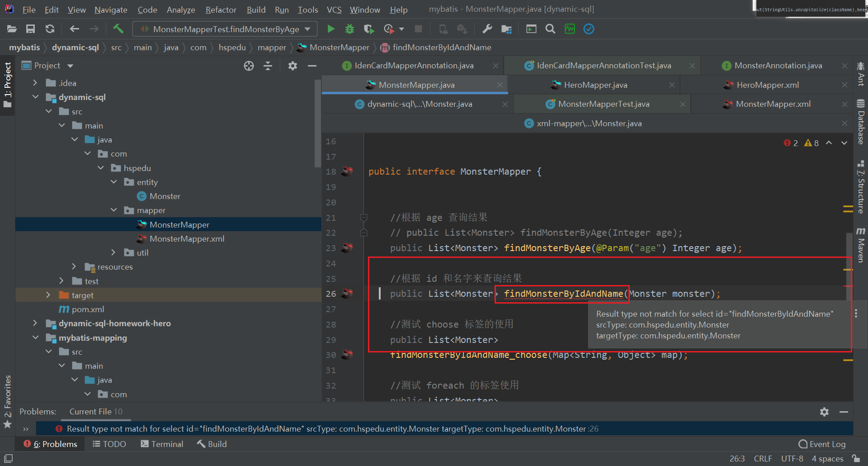Click the locate-in-project target icon
This screenshot has height=466, width=868.
(x=249, y=66)
